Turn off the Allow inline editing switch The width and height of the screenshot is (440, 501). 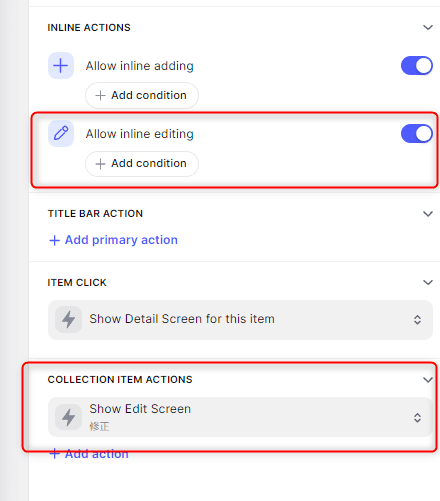pos(417,134)
